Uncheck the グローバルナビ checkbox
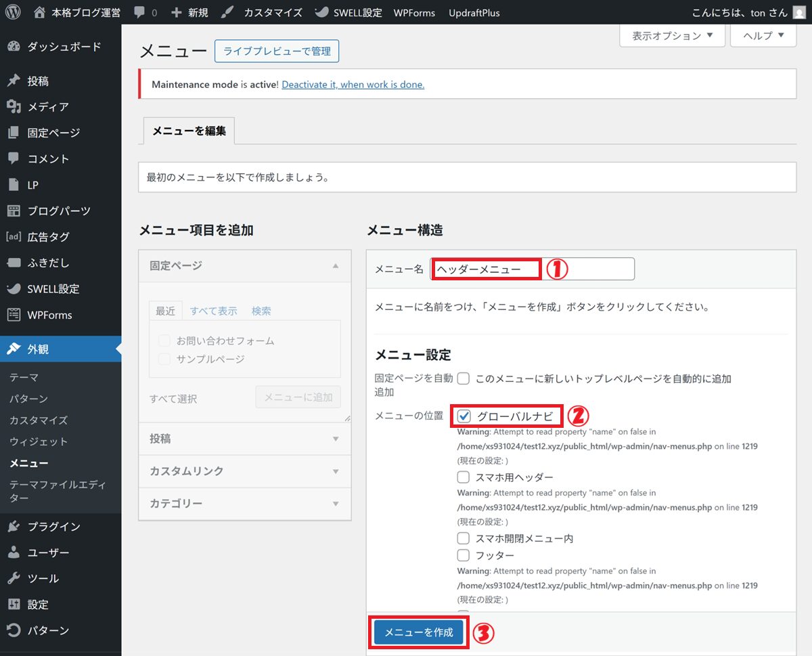 pos(464,416)
